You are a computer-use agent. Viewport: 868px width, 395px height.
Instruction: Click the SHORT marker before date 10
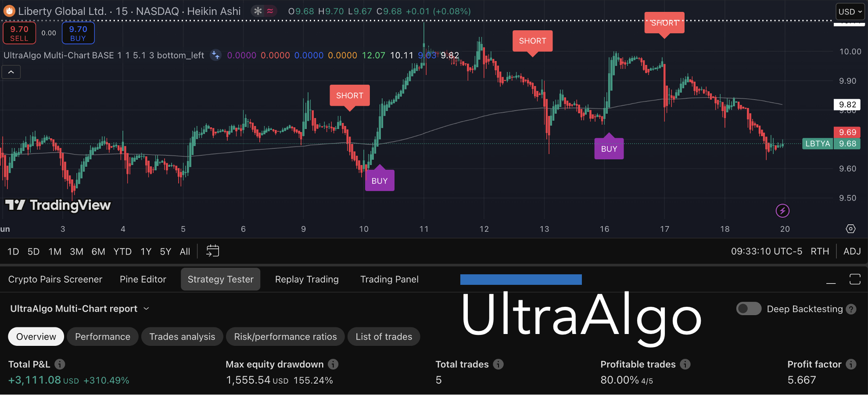pyautogui.click(x=350, y=96)
